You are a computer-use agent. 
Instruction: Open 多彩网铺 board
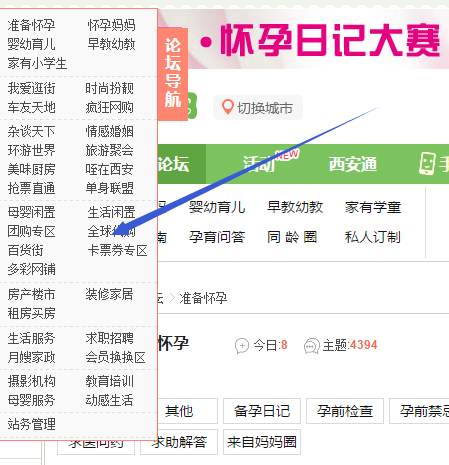(31, 269)
